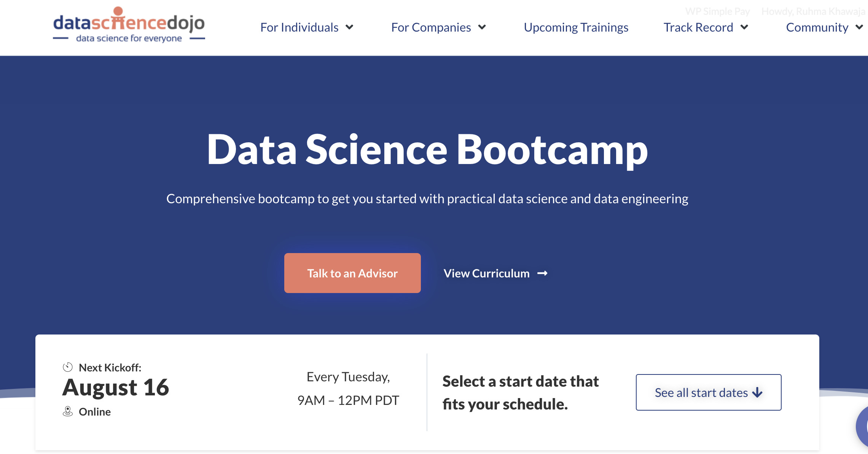Click the data science for everyone tagline

point(129,38)
